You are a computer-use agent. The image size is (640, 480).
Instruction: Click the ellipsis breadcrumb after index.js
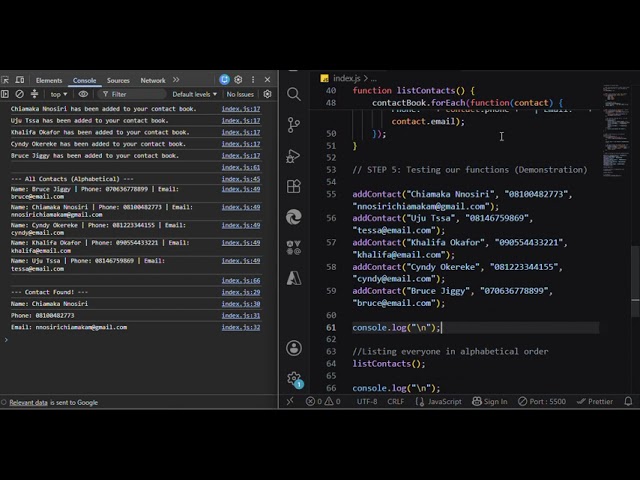373,78
